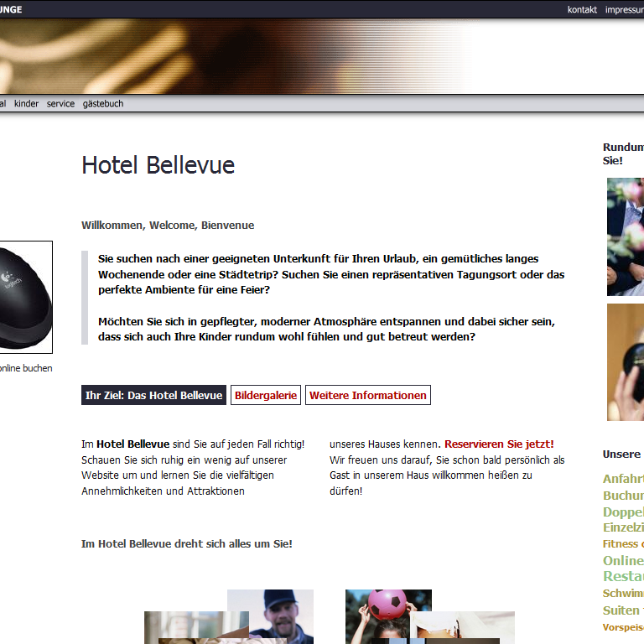Image resolution: width=644 pixels, height=644 pixels.
Task: Click the 'Reservieren Sie jetzt!' link
Action: [499, 444]
